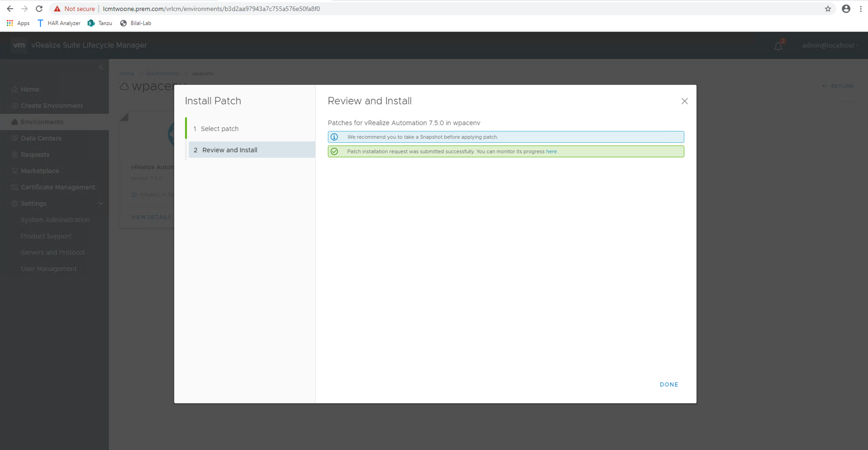Expand the admin@localhost user dropdown
The width and height of the screenshot is (868, 450).
point(830,45)
